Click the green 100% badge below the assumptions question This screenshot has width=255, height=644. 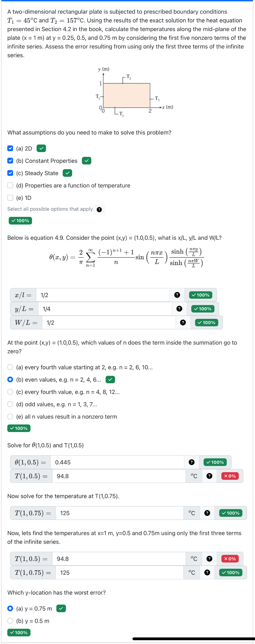20,221
